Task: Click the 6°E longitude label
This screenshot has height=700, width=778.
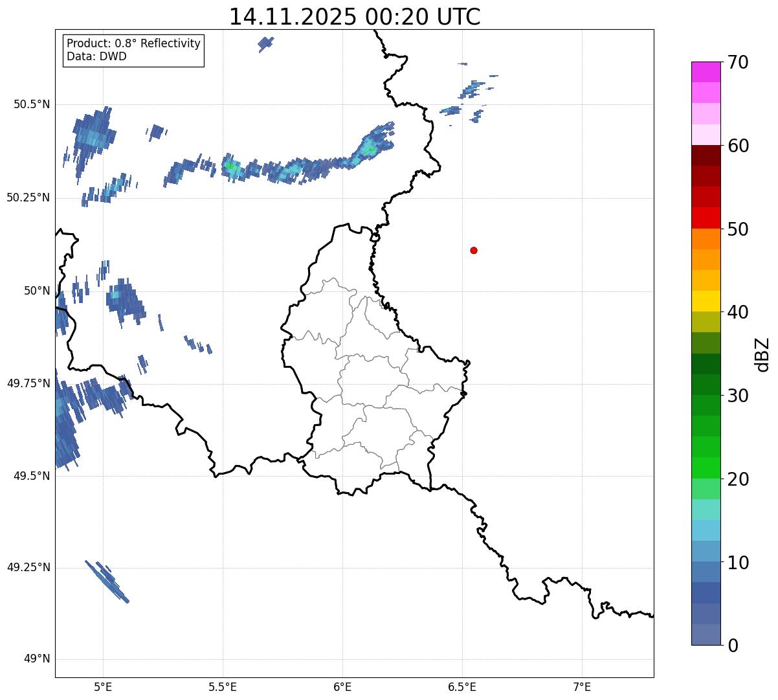Action: (342, 686)
